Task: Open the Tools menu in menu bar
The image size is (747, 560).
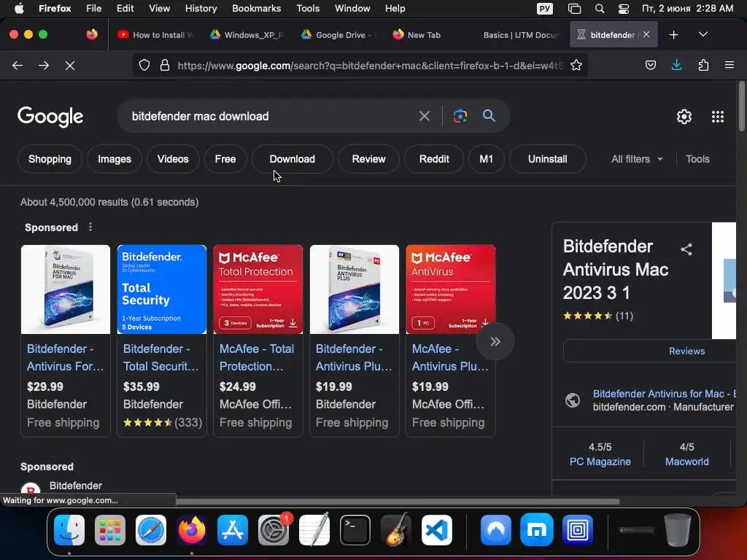Action: (x=308, y=9)
